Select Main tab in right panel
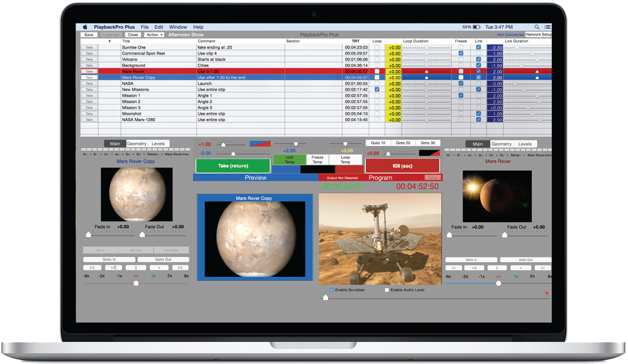This screenshot has width=628, height=364. [x=478, y=144]
